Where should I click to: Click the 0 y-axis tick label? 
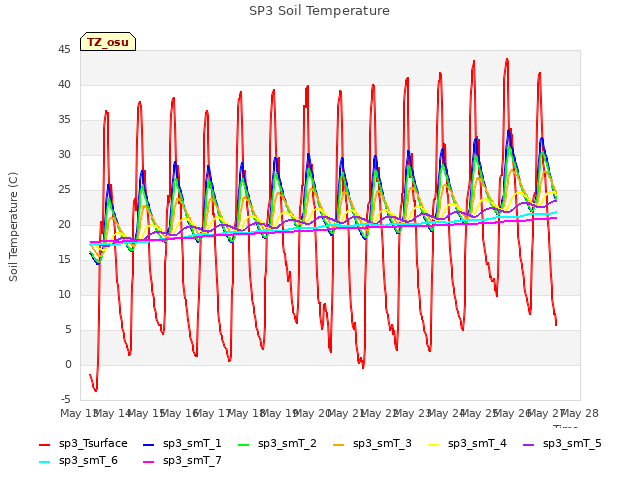click(x=68, y=364)
